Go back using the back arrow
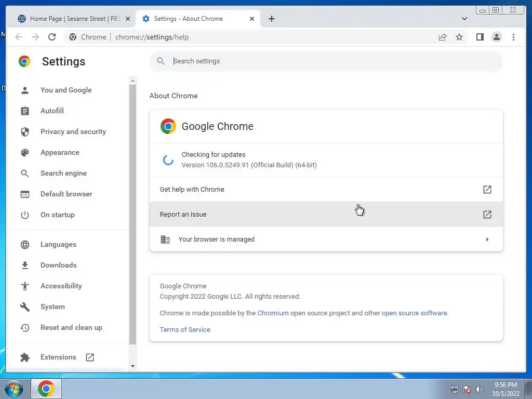The height and width of the screenshot is (399, 532). (19, 37)
